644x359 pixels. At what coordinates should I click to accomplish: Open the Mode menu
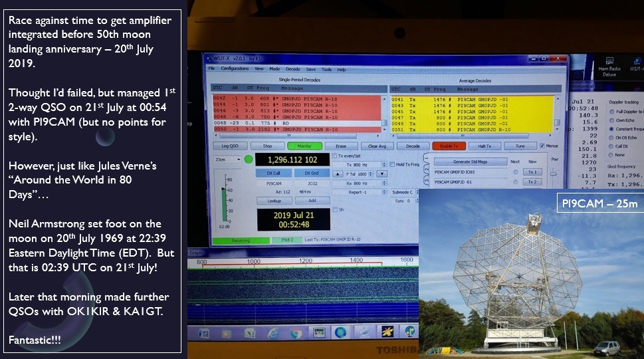tap(274, 69)
